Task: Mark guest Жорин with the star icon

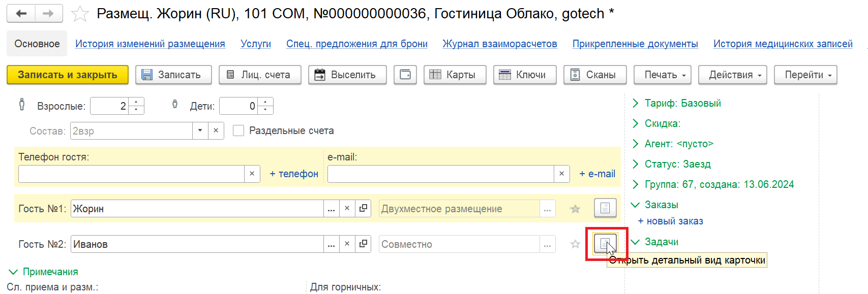Action: pyautogui.click(x=575, y=209)
